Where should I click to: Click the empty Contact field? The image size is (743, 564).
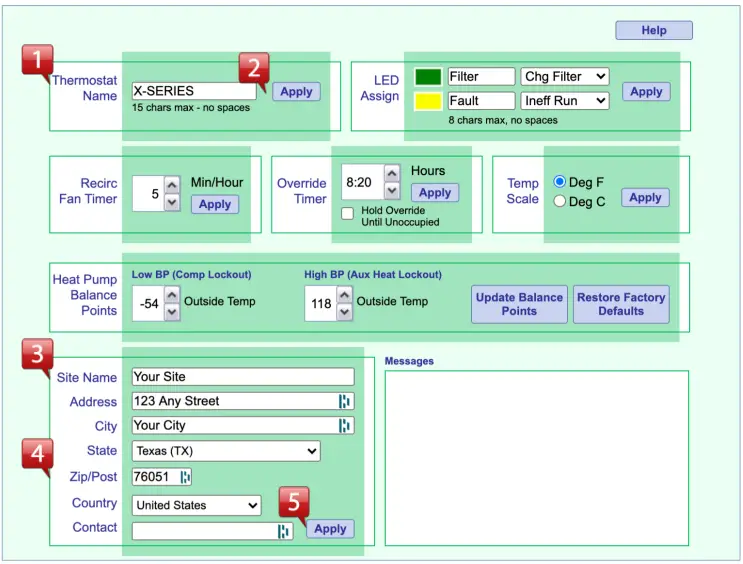(212, 531)
